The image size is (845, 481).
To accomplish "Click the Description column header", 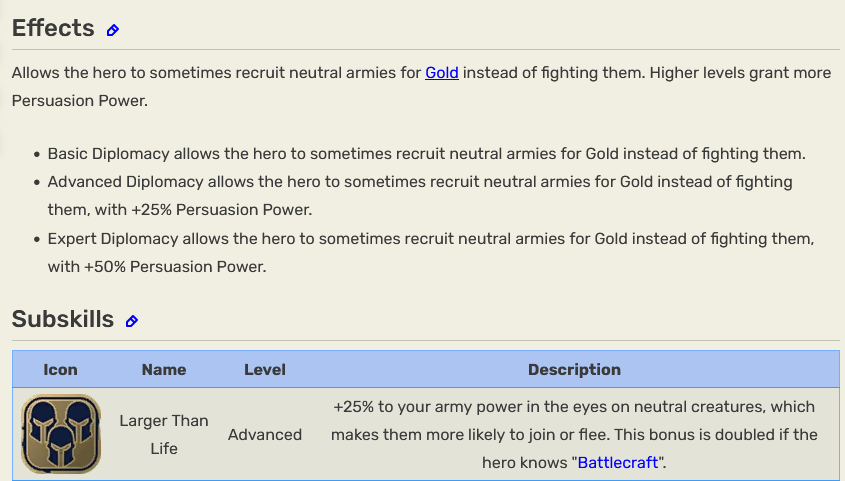I will coord(574,370).
